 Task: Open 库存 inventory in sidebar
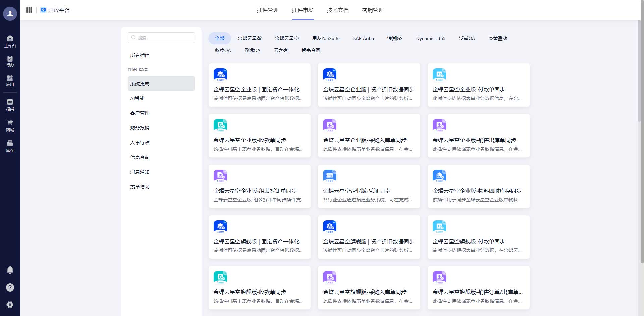pos(10,146)
